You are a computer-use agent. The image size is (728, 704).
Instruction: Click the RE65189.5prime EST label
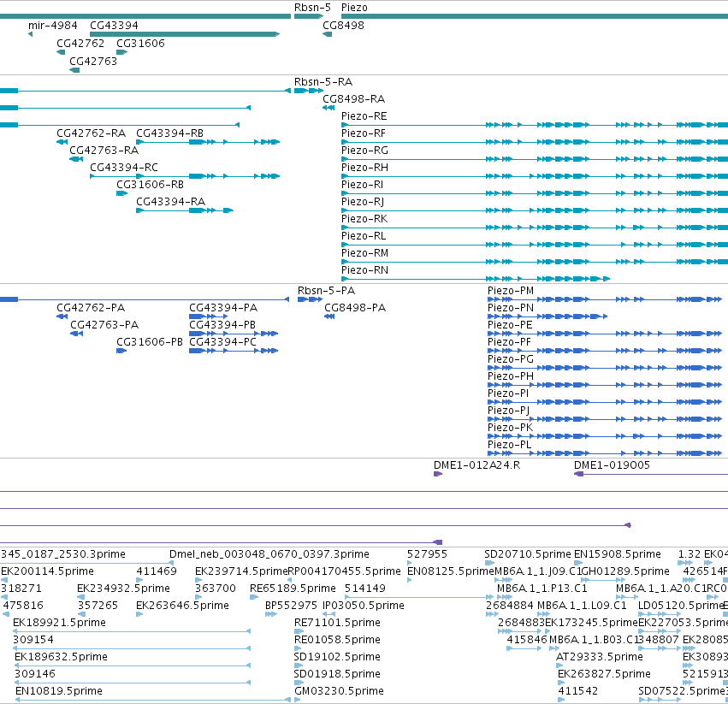pos(293,589)
